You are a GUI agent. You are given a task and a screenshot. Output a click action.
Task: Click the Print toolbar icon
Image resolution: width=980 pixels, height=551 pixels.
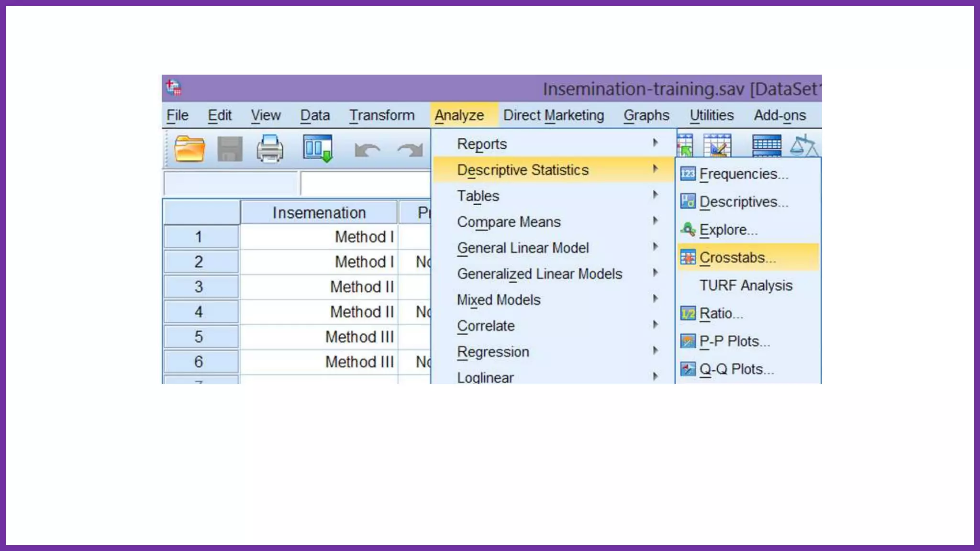(270, 149)
